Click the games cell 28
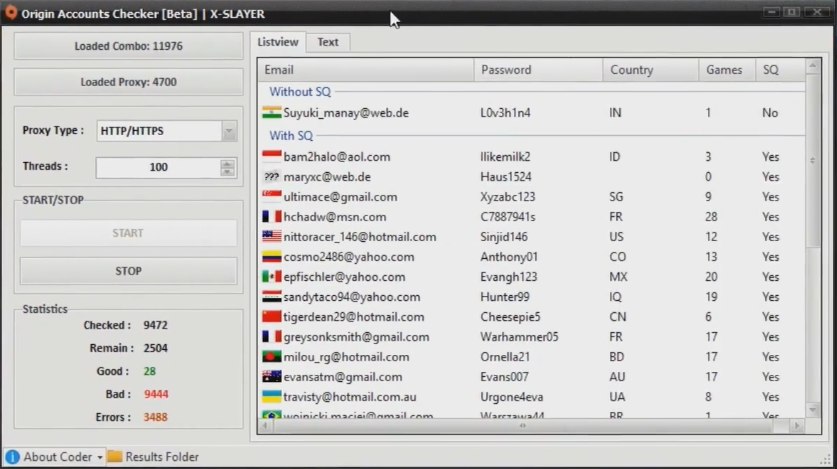 coord(710,217)
